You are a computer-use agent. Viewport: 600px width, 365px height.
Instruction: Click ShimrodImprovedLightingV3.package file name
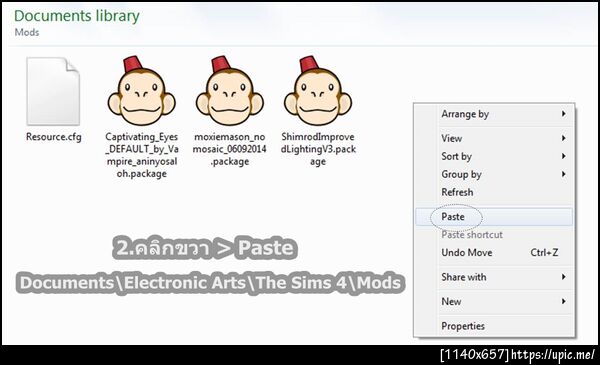pos(318,149)
